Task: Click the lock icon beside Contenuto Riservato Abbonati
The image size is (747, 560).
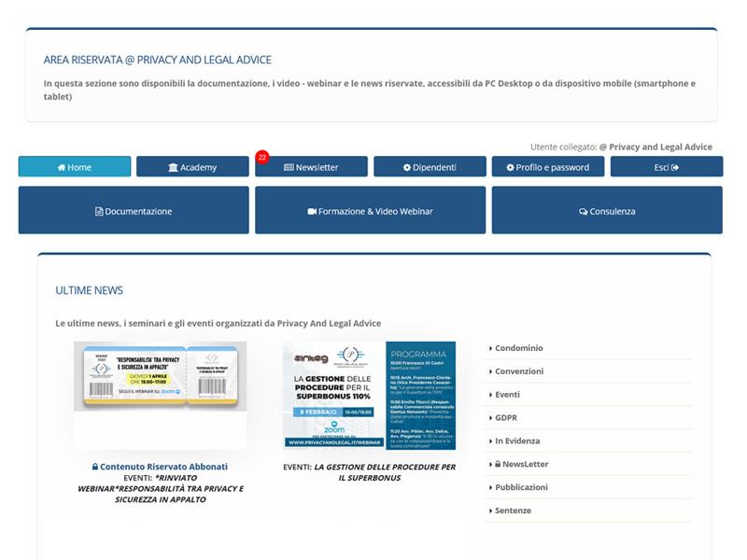Action: coord(95,467)
